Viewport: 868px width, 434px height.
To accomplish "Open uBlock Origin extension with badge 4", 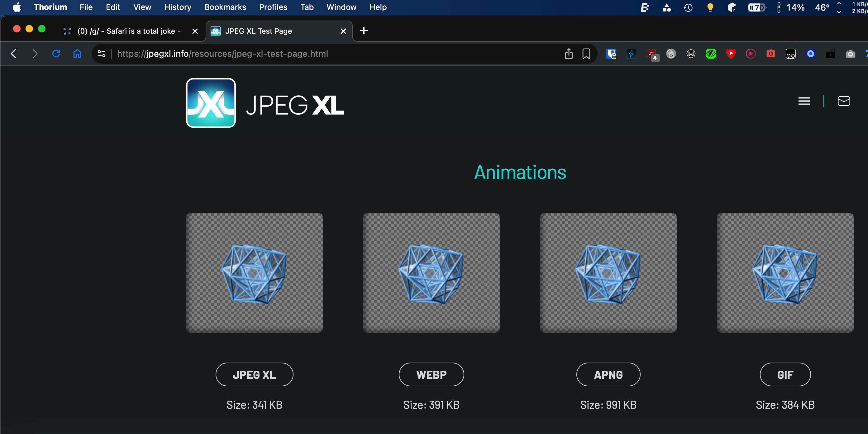I will click(652, 54).
